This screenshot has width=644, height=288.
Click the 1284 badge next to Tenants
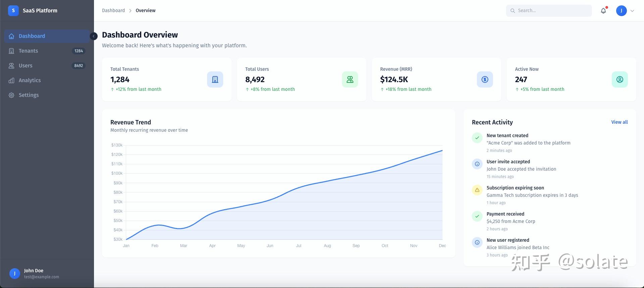point(79,51)
